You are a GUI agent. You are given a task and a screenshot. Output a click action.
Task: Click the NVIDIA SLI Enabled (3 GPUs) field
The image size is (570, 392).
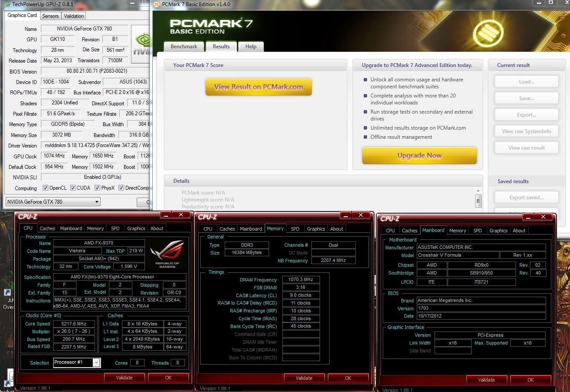click(95, 177)
